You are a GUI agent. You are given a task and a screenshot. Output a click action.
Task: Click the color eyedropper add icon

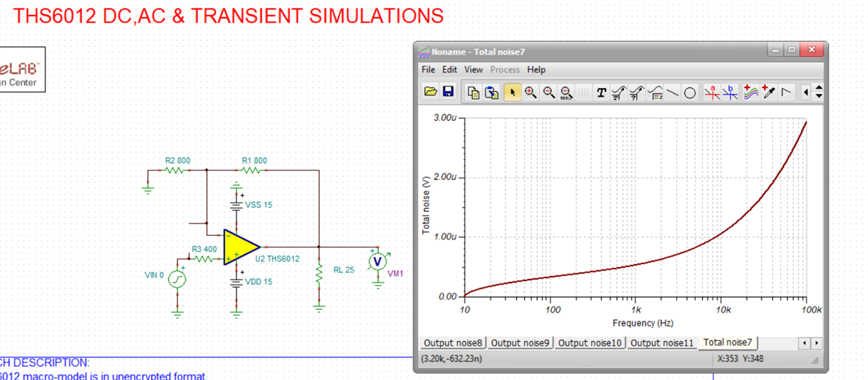click(769, 93)
